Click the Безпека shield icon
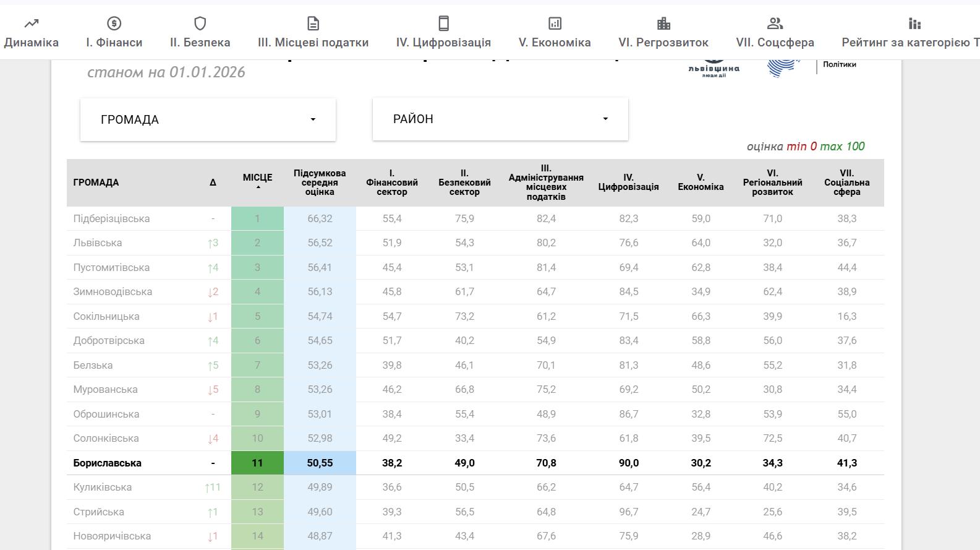Image resolution: width=980 pixels, height=550 pixels. [200, 24]
